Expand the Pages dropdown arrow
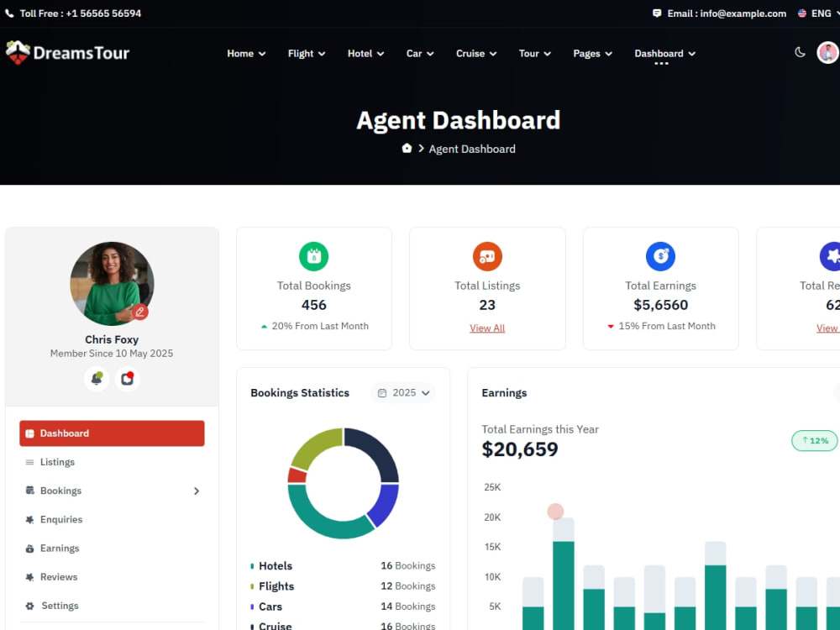The height and width of the screenshot is (630, 840). [608, 54]
